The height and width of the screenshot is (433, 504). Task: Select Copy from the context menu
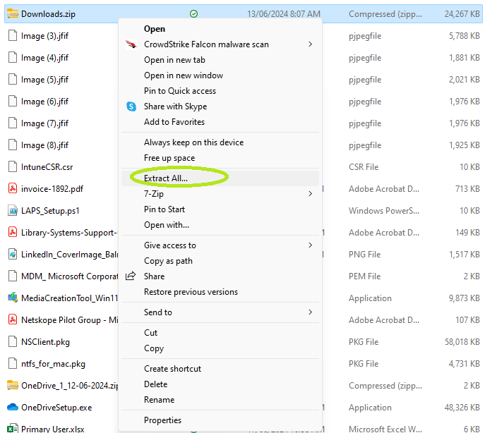(x=154, y=348)
